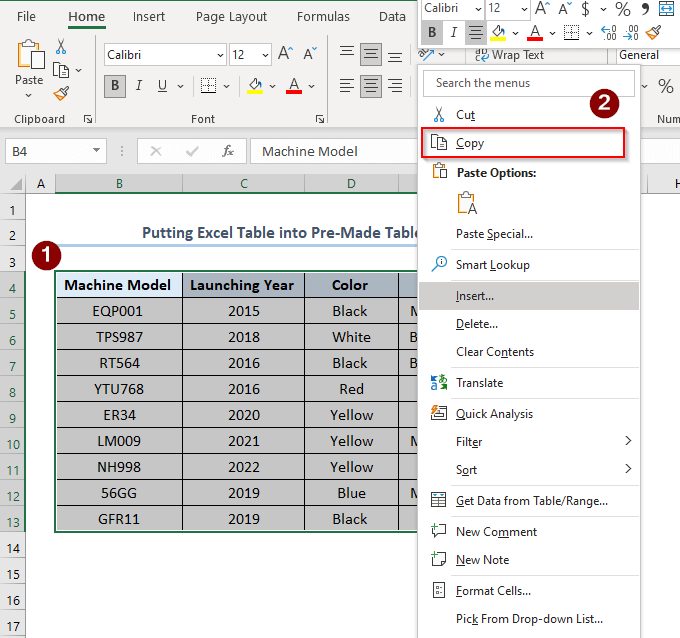Click the yellow Fill Color swatch in the ribbon
Image resolution: width=680 pixels, height=638 pixels.
(256, 86)
